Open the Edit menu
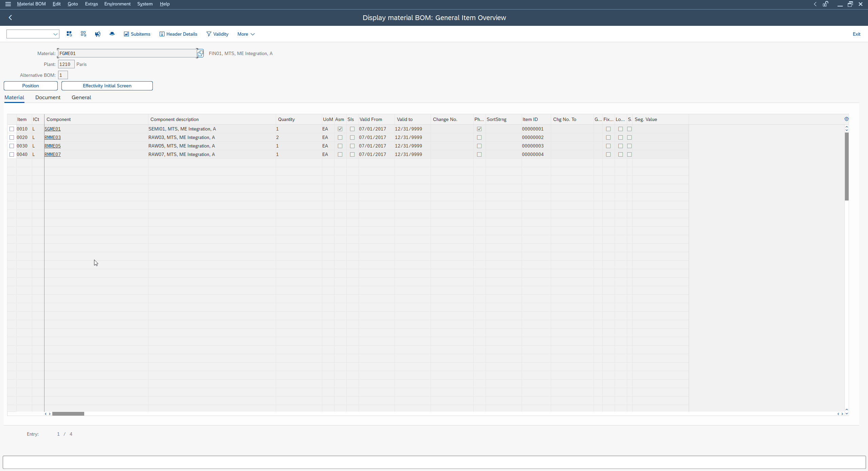 (x=57, y=4)
